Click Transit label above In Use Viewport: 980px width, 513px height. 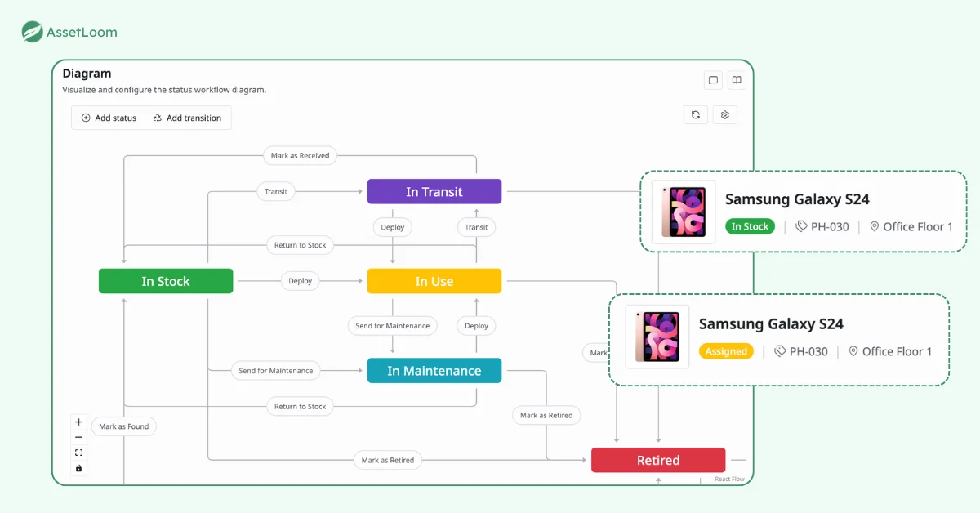tap(476, 227)
